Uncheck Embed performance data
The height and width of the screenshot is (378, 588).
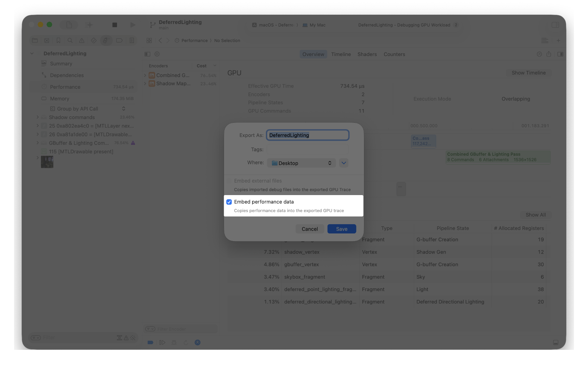tap(229, 202)
